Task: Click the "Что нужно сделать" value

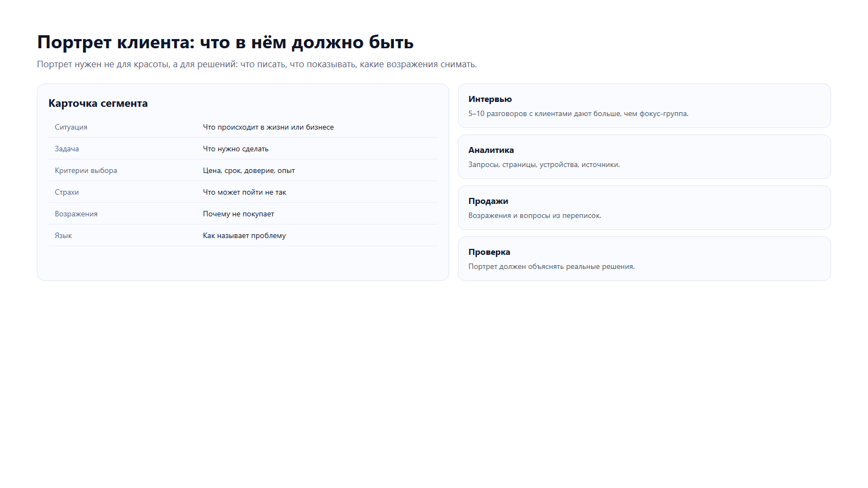Action: pos(235,149)
